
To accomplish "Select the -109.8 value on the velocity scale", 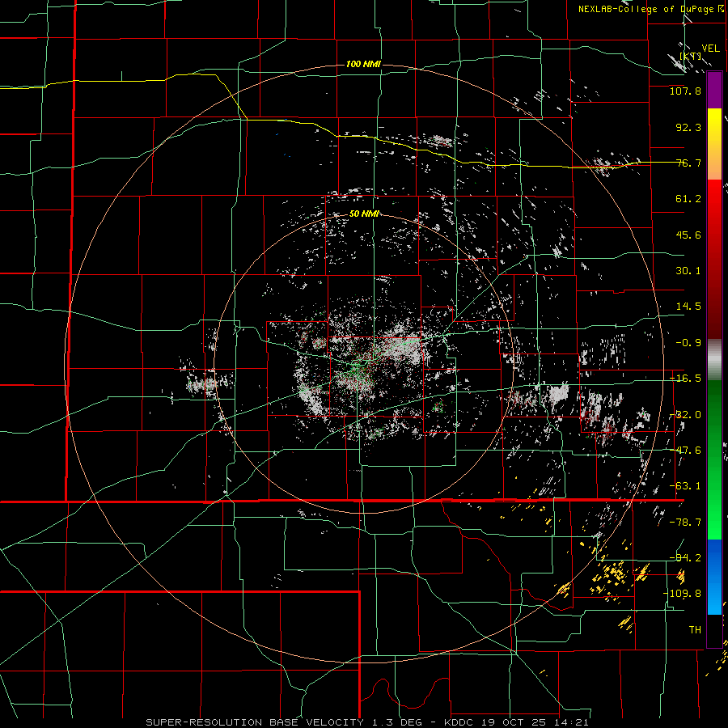I will pos(682,594).
